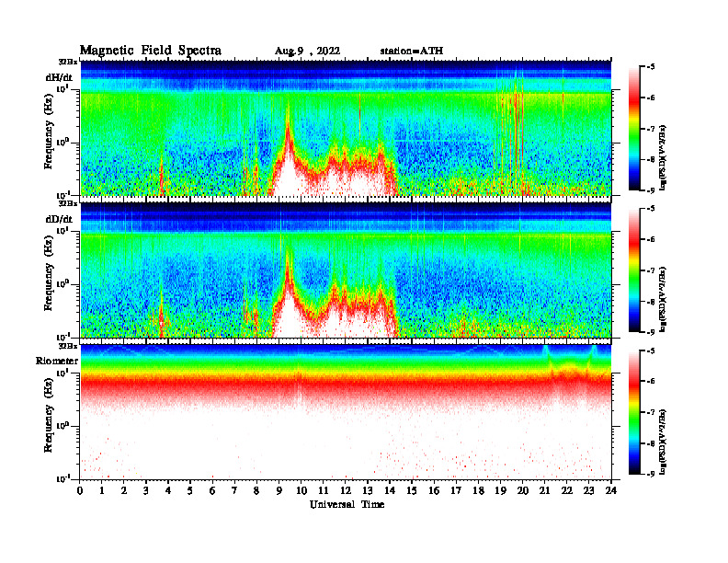Click hour tick label "2" on time axis
The width and height of the screenshot is (728, 563).
pos(124,491)
